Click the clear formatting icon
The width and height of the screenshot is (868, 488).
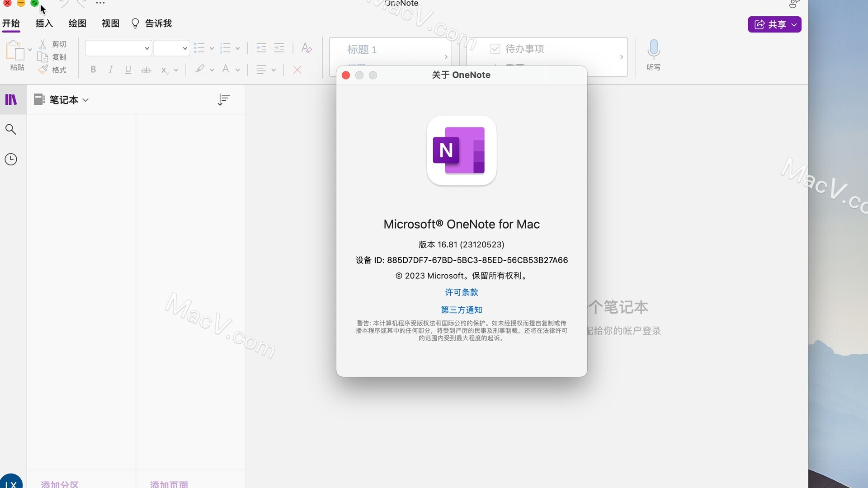307,48
